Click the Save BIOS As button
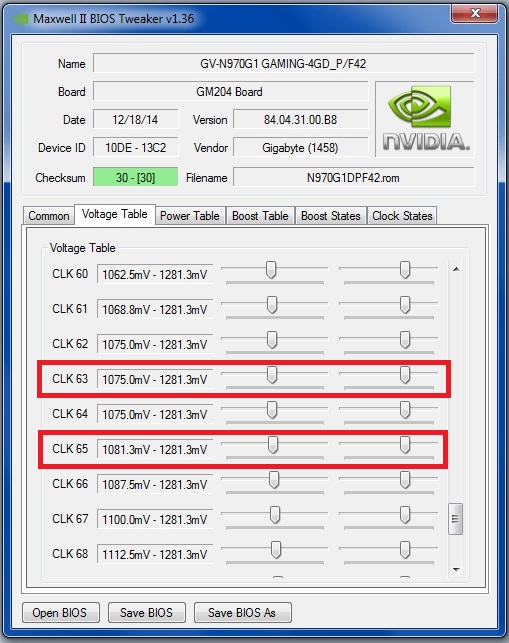This screenshot has width=509, height=643. coord(242,613)
